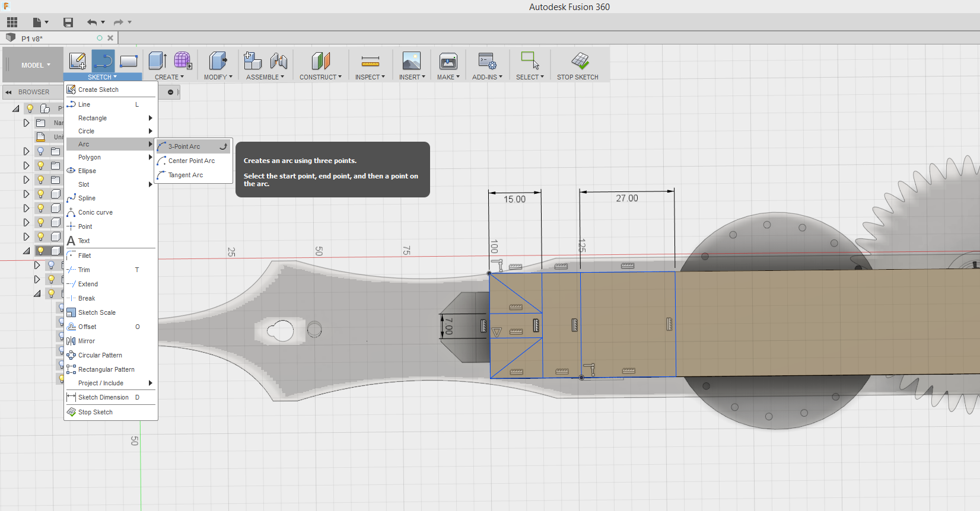
Task: Open the Circle submenu
Action: 111,131
